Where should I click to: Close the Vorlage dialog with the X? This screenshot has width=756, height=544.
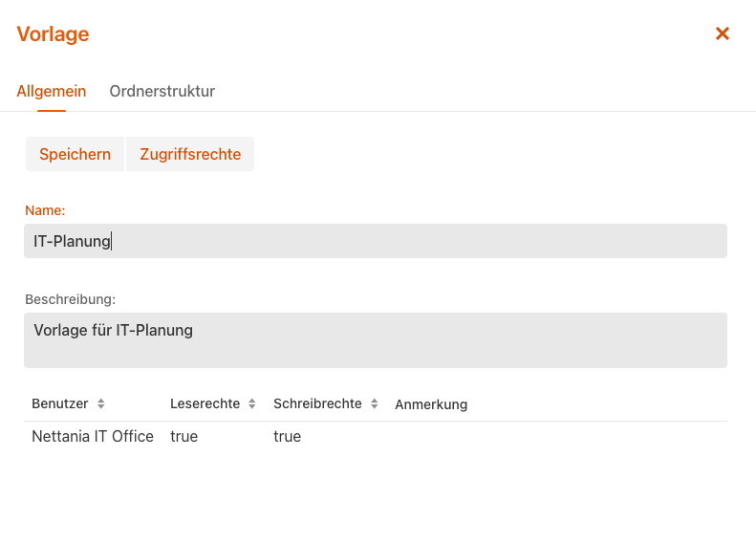tap(723, 33)
